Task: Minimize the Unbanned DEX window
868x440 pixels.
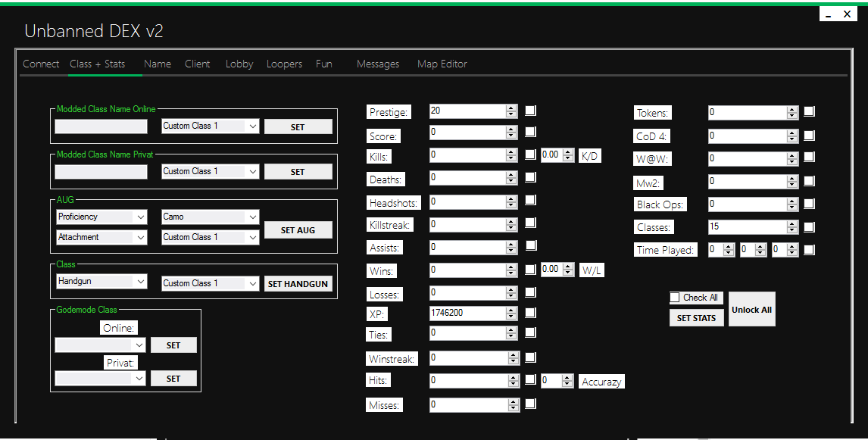Action: coord(829,14)
